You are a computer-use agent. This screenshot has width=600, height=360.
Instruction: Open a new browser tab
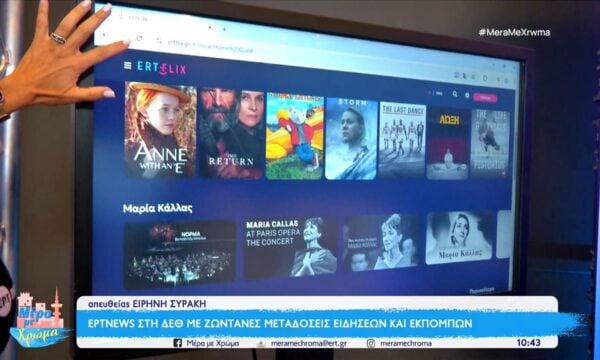pyautogui.click(x=224, y=29)
